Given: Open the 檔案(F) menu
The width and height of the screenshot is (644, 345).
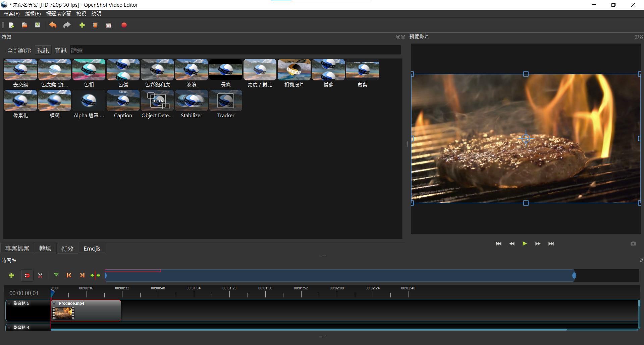Looking at the screenshot, I should (x=12, y=14).
